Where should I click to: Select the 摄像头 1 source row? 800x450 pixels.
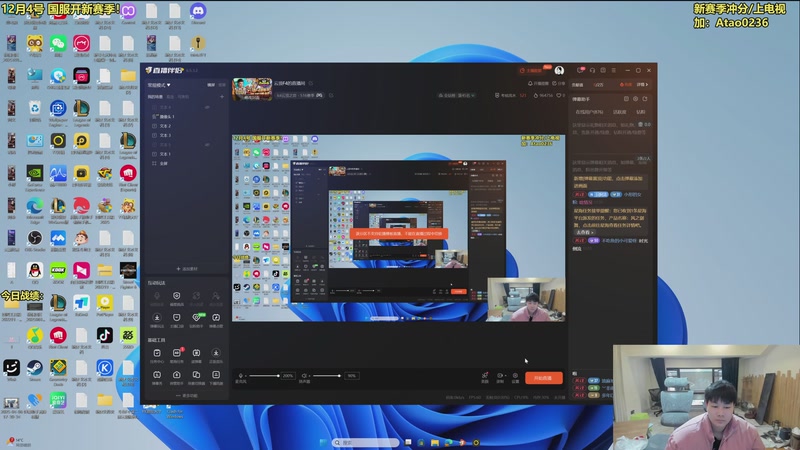(187, 116)
